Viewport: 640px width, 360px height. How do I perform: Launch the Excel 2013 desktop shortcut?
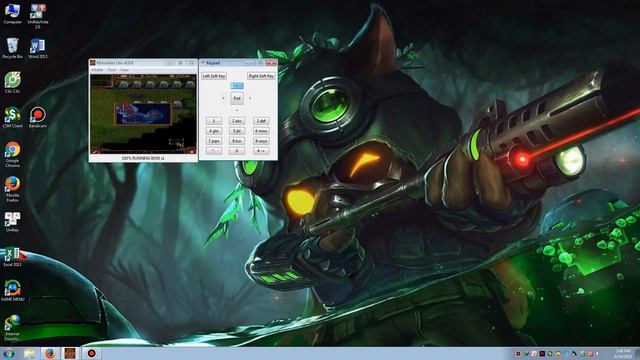tap(12, 256)
